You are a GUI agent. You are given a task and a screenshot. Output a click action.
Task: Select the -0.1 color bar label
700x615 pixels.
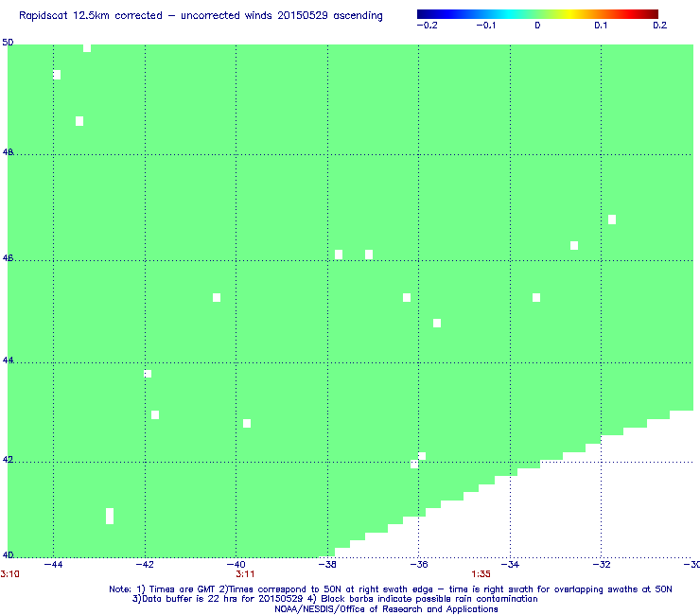pyautogui.click(x=485, y=26)
